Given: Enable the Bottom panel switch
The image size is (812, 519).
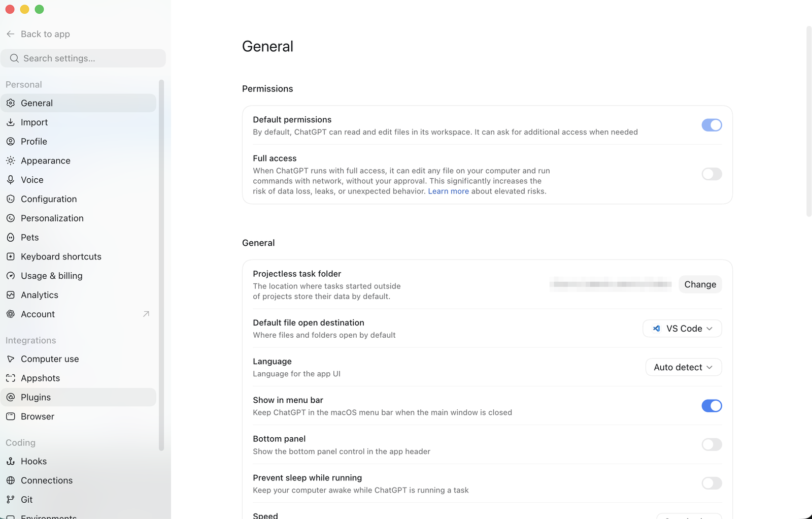Looking at the screenshot, I should 712,445.
